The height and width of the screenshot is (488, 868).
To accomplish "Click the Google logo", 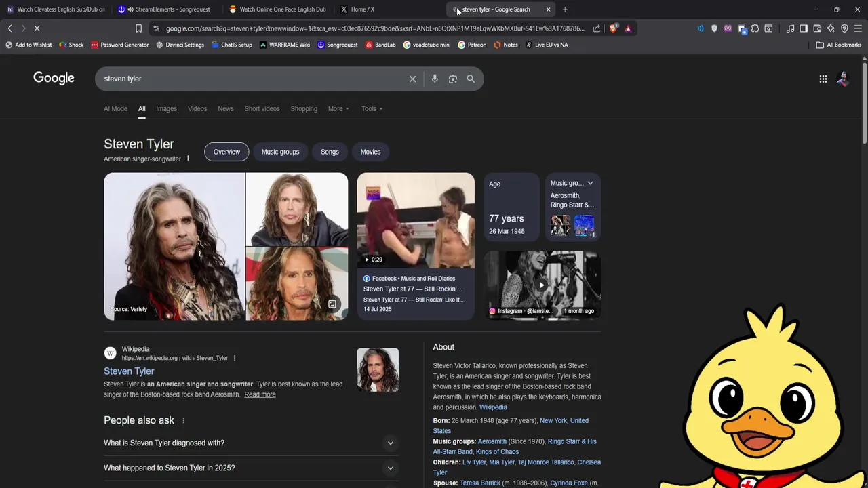I will (54, 78).
